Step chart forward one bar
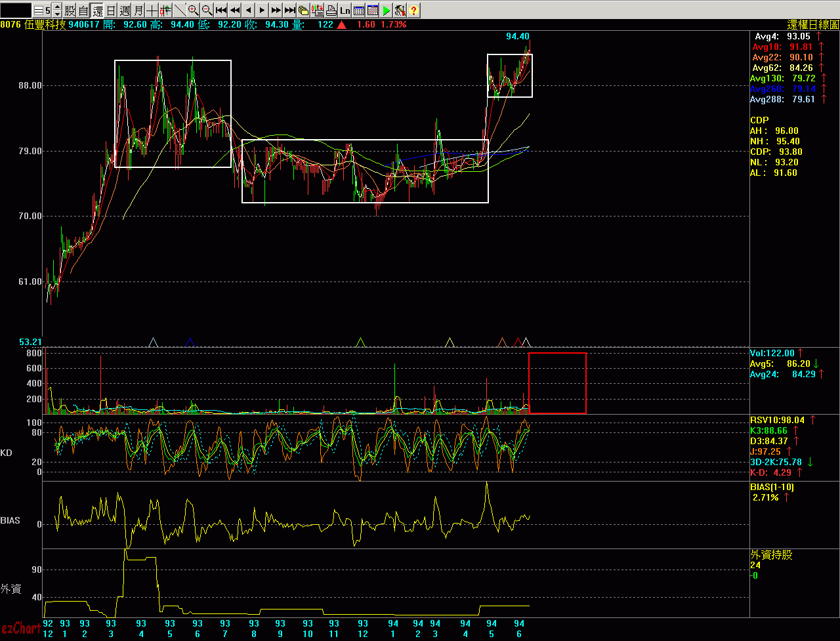Viewport: 840px width, 641px height. tap(262, 10)
